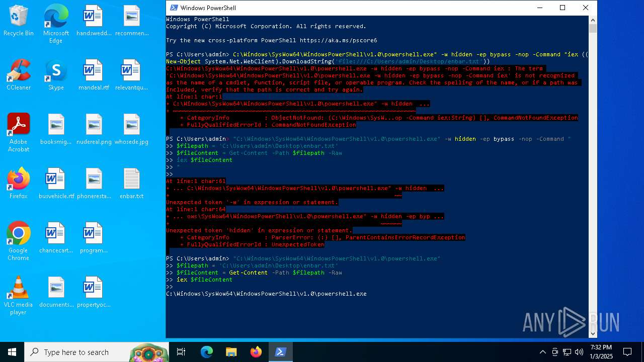This screenshot has width=644, height=362.
Task: Select the chancecart Word document icon
Action: (56, 238)
